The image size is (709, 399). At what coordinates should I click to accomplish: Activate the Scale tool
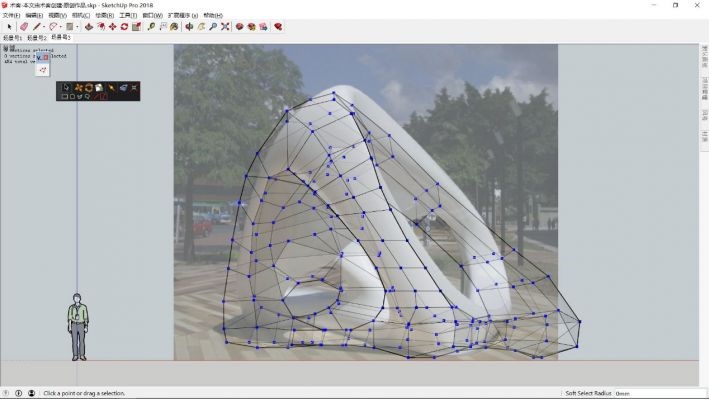click(x=136, y=27)
